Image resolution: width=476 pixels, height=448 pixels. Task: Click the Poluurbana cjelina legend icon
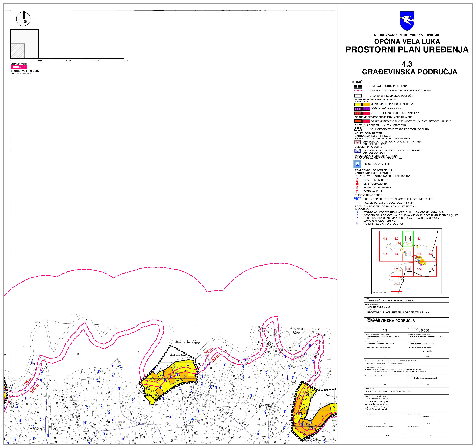point(357,164)
